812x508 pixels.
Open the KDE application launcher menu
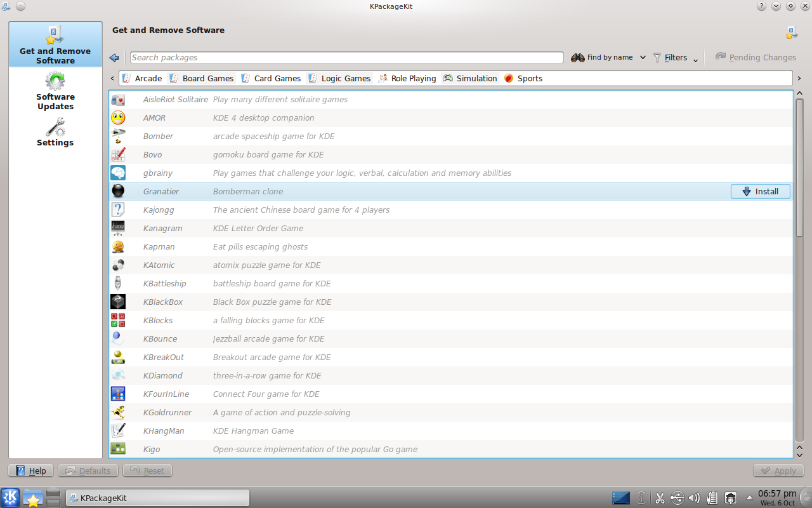10,498
